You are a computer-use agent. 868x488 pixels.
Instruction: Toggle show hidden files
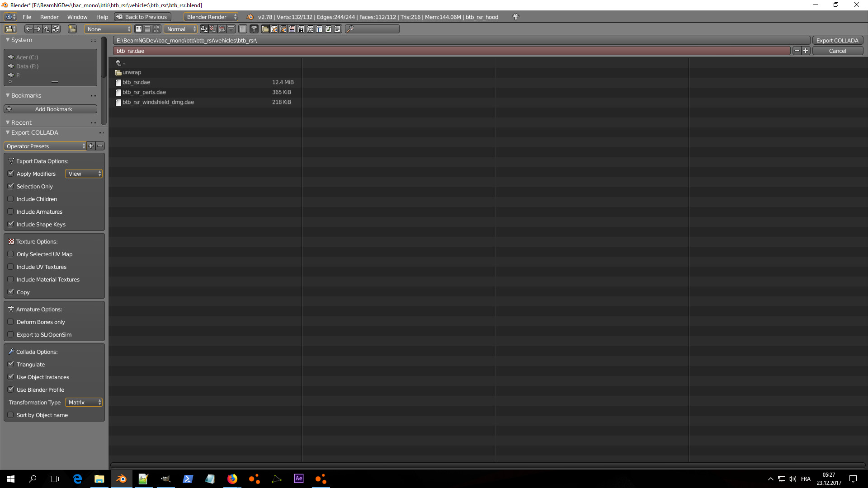(243, 29)
